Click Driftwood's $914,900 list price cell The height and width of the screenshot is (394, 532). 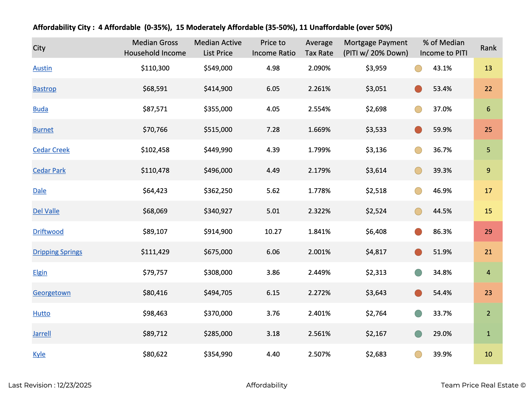[x=218, y=232]
